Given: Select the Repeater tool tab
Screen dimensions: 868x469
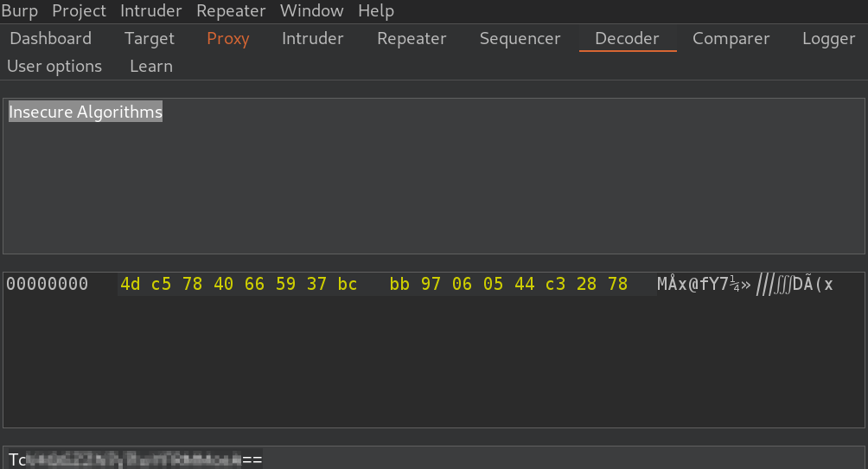Looking at the screenshot, I should pyautogui.click(x=412, y=38).
